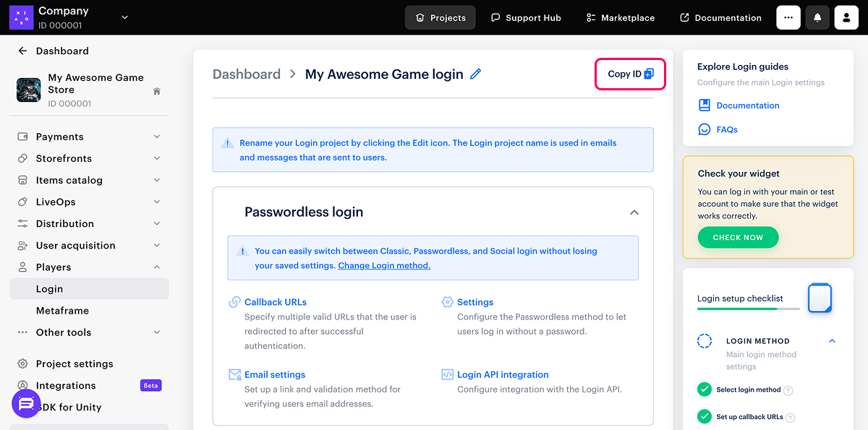Open the chat support bubble icon
The image size is (868, 430).
[x=26, y=403]
